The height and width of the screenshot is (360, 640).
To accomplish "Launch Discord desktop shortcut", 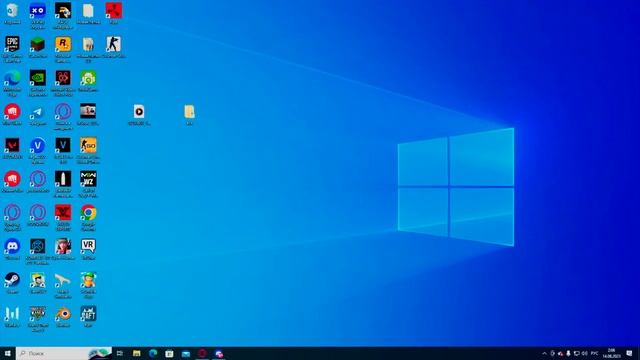I will tap(12, 247).
